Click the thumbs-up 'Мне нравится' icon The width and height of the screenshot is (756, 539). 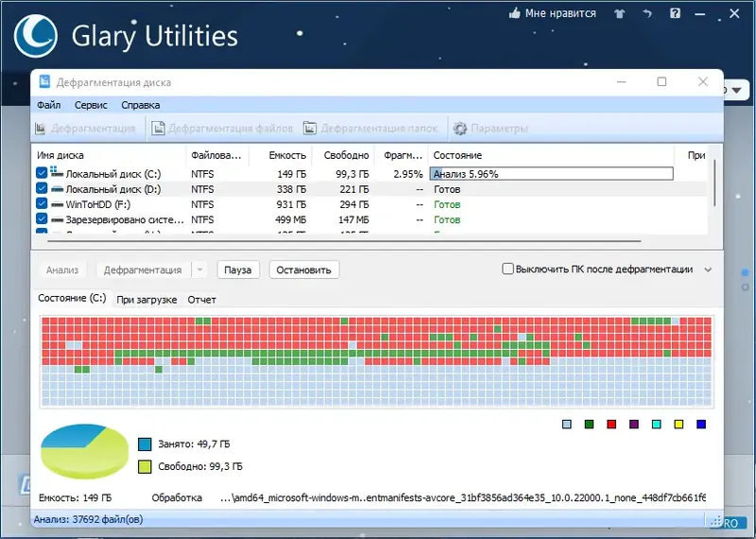pyautogui.click(x=514, y=13)
